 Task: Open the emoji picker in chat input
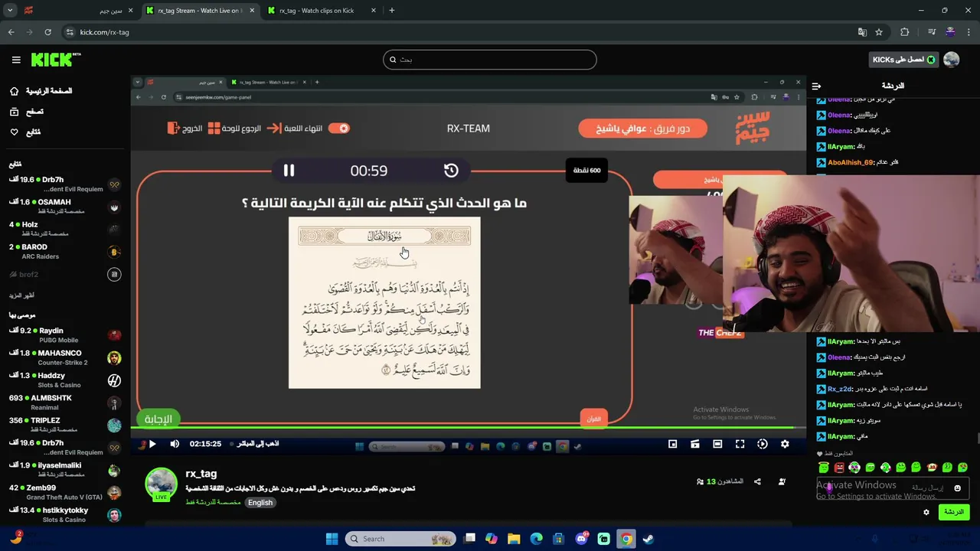[x=957, y=488]
